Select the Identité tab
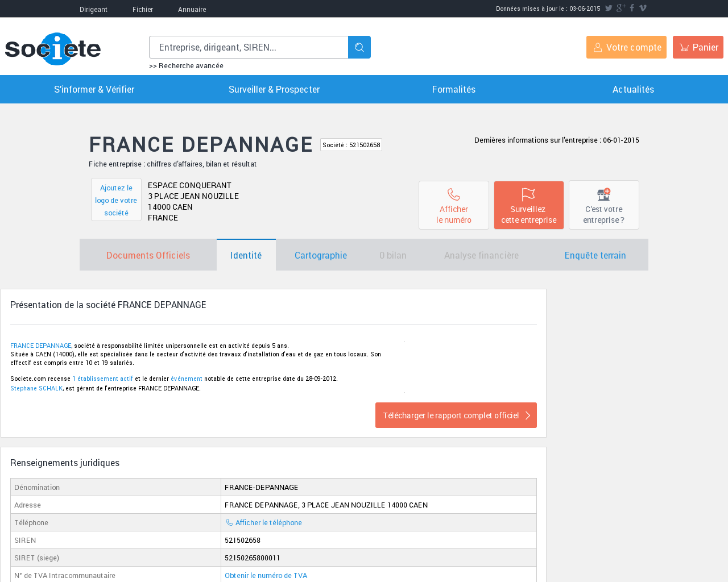 click(246, 255)
